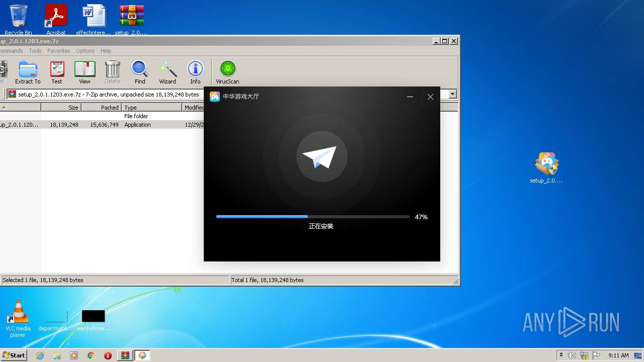Launch Internet Explorer from taskbar

(x=40, y=355)
